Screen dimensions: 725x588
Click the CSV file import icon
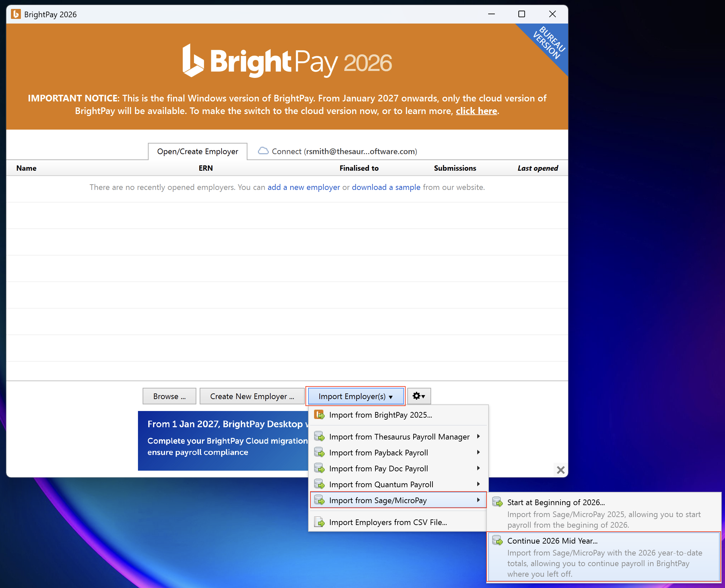[319, 522]
